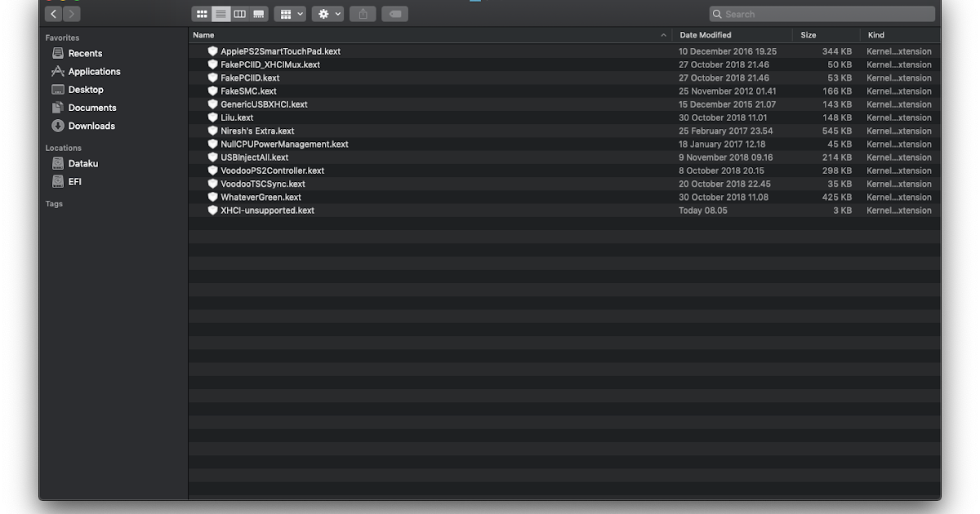The width and height of the screenshot is (980, 514).
Task: Sort by the Kind column header
Action: (x=900, y=35)
